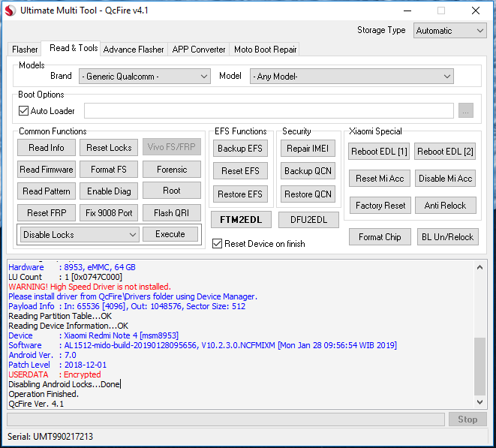
Task: Click the Format Chip button
Action: tap(380, 237)
